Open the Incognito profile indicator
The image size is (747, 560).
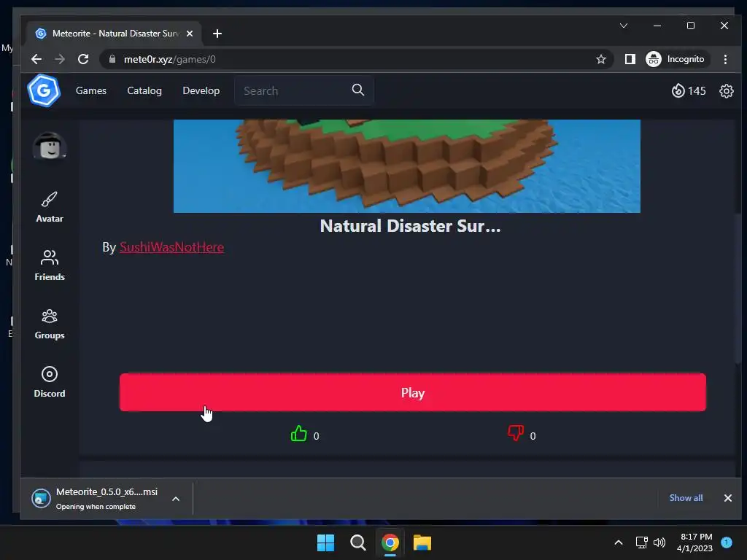[x=676, y=59]
